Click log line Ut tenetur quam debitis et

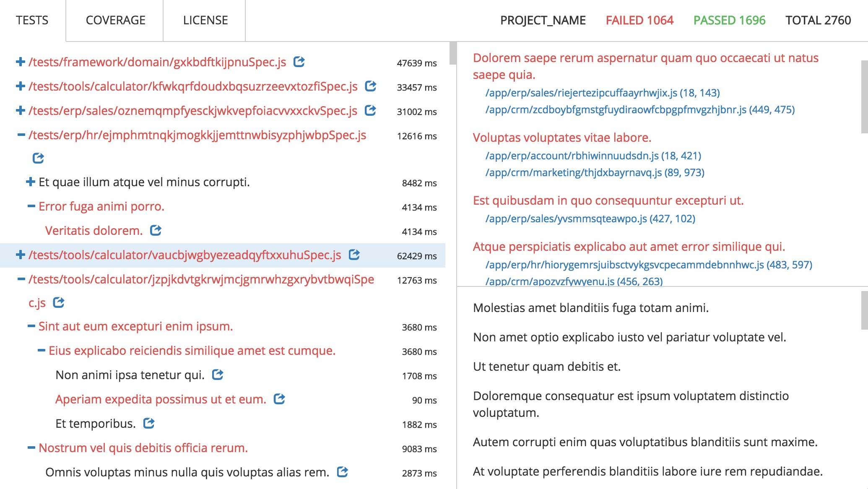(x=547, y=366)
